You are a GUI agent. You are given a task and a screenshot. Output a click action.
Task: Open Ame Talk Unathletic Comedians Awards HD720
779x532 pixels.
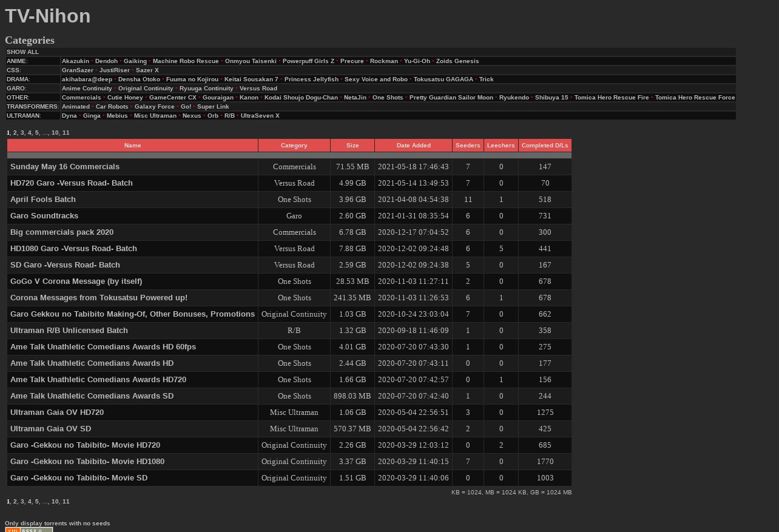tap(98, 380)
